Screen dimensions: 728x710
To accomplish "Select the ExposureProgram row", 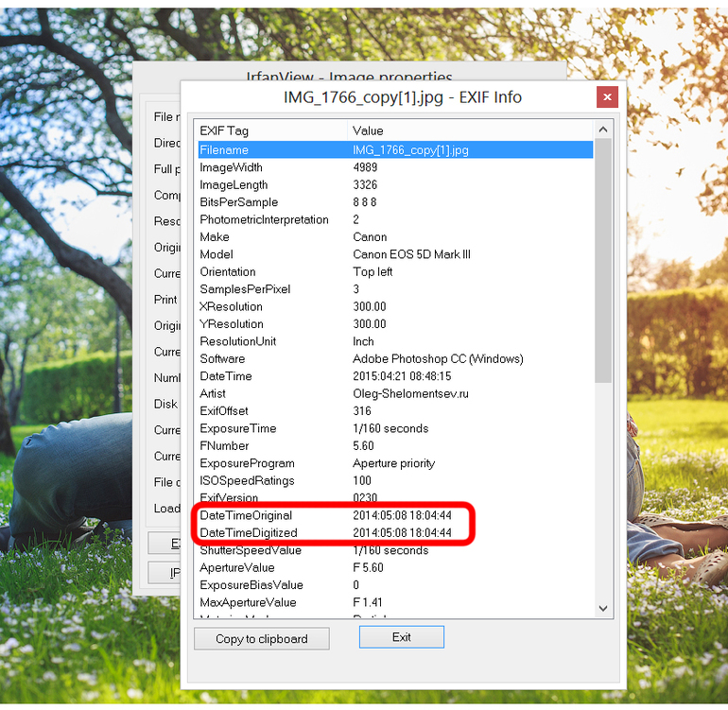I will pyautogui.click(x=395, y=463).
